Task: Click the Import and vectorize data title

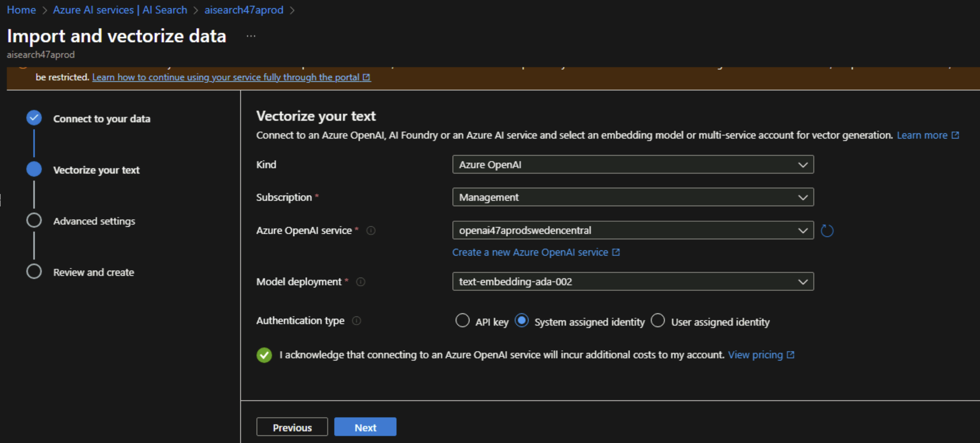Action: click(x=116, y=36)
